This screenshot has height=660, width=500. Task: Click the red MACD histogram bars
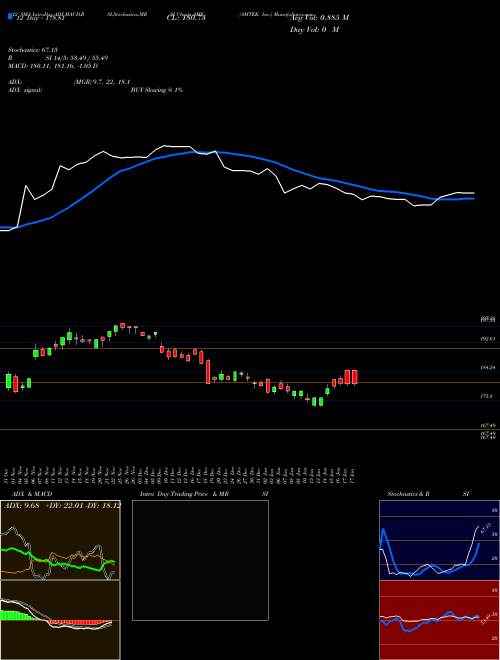point(80,622)
